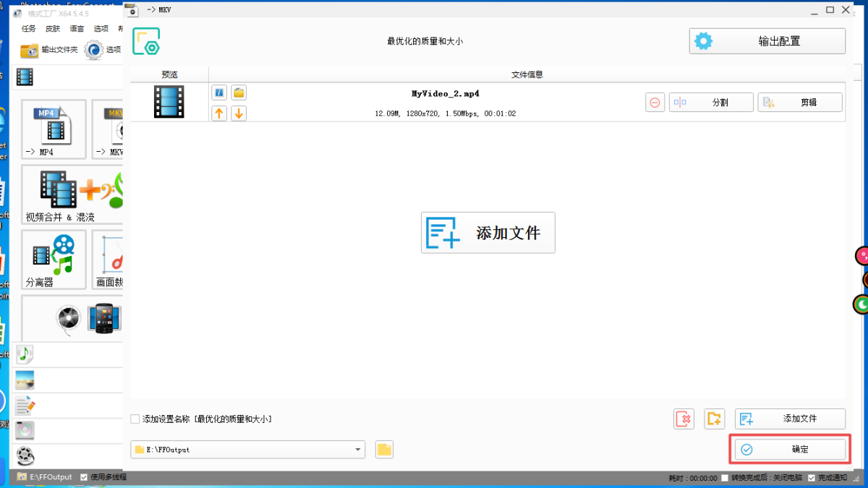
Task: Open the E:\FFOutput output path dropdown
Action: click(x=358, y=450)
